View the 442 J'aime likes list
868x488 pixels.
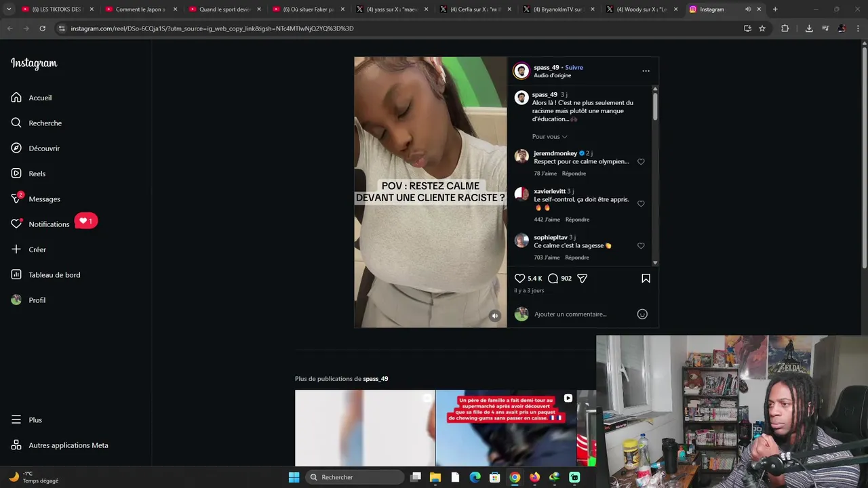pos(547,220)
